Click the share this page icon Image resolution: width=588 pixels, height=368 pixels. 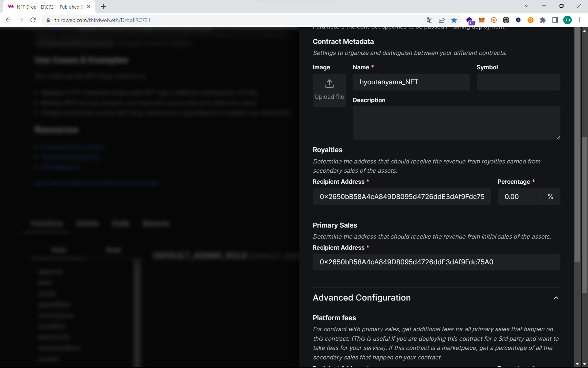(442, 20)
